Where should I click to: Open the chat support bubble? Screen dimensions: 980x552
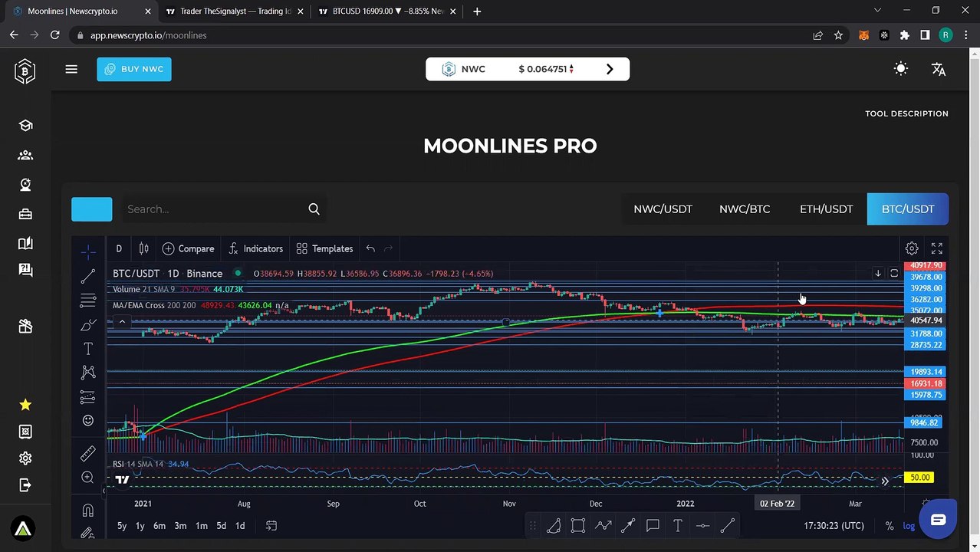pos(938,520)
